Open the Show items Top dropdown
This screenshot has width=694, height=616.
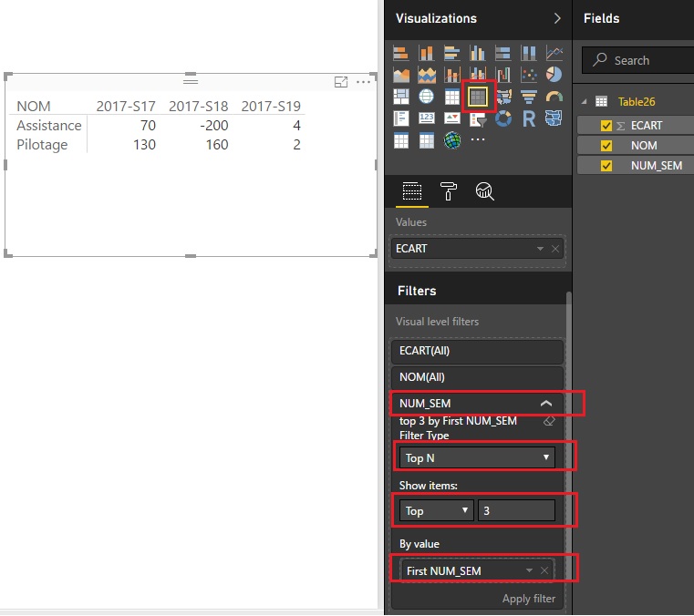[436, 511]
